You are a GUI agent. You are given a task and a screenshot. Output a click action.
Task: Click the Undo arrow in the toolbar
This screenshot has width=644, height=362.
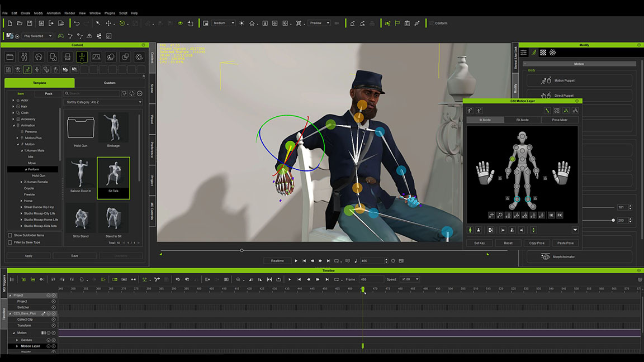[x=77, y=23]
